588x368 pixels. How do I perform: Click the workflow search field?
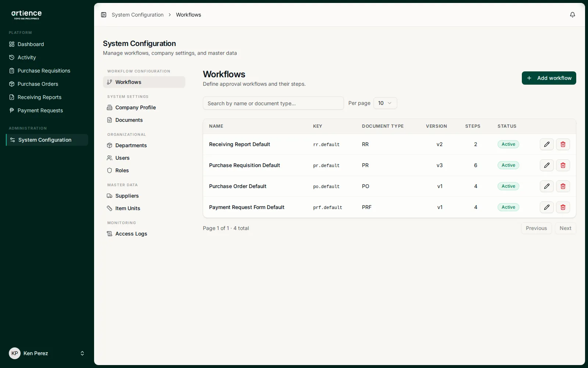point(273,103)
